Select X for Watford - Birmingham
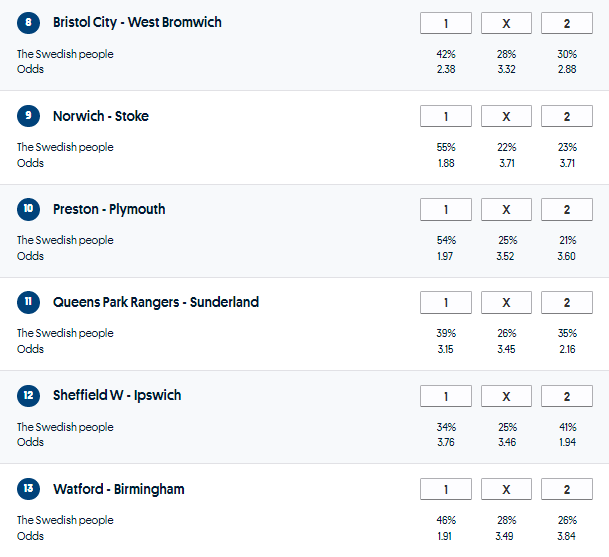Screen dimensions: 609x557 click(506, 489)
